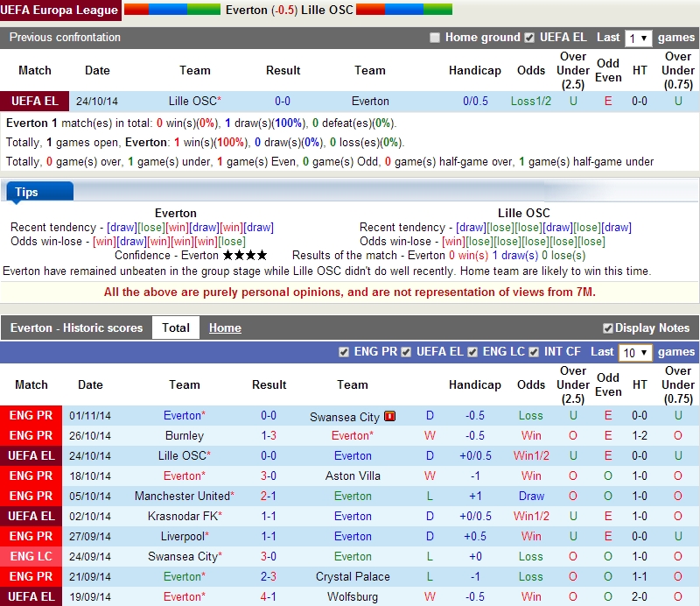Click the Loss1/2 odds value
Screen dimensions: 700x606
pos(531,101)
